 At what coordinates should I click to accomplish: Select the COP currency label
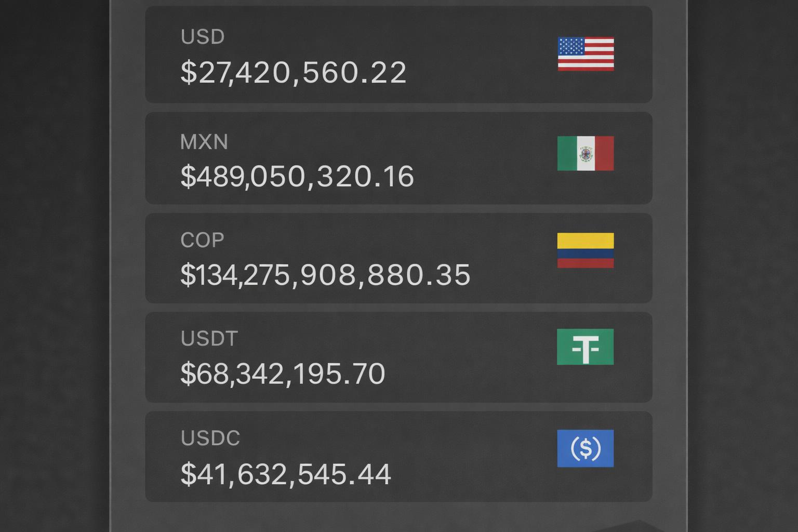(x=202, y=238)
